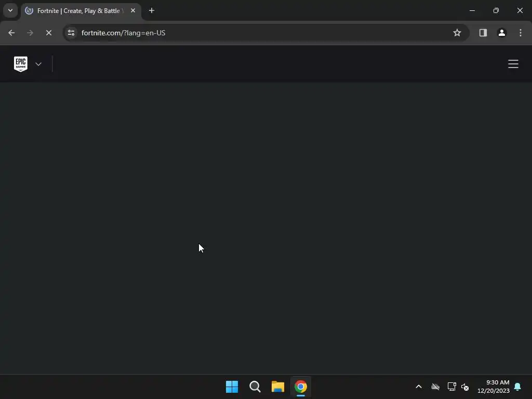The width and height of the screenshot is (532, 399).
Task: Close the Fortnite tab
Action: pos(133,10)
